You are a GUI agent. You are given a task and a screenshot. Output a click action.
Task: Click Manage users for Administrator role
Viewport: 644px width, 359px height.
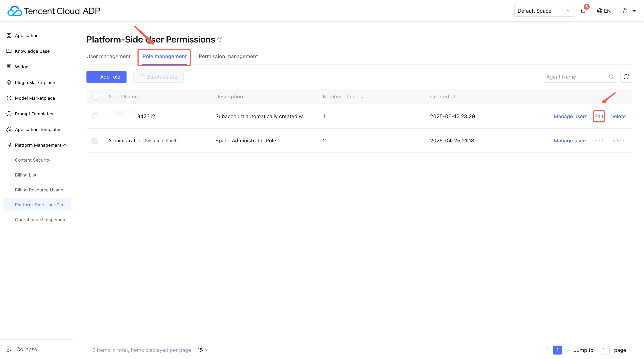570,141
